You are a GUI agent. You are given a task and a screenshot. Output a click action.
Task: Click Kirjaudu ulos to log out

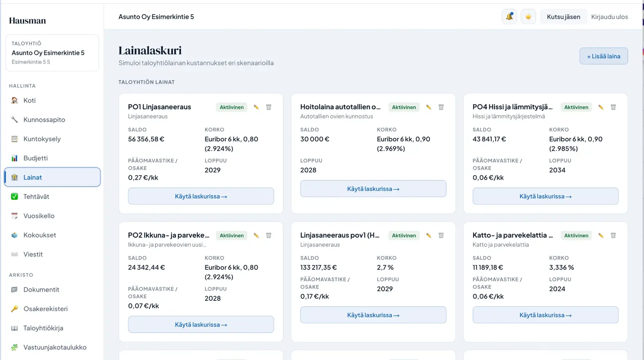coord(609,17)
